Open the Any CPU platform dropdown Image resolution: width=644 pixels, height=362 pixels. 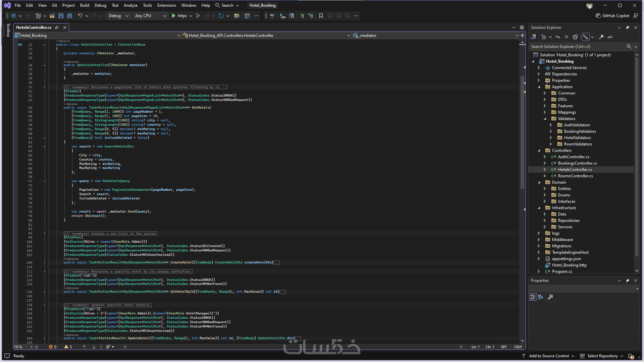point(150,16)
